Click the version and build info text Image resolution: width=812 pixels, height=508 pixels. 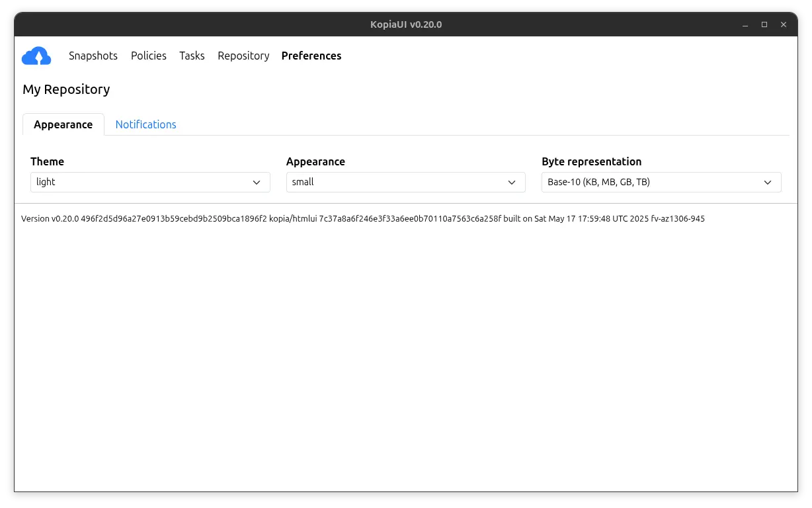coord(363,218)
